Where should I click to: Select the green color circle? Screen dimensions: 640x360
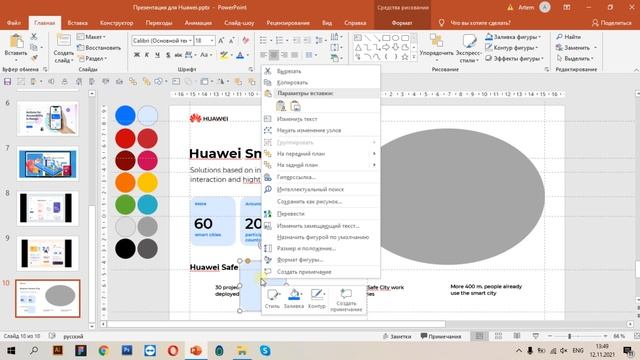coord(125,204)
